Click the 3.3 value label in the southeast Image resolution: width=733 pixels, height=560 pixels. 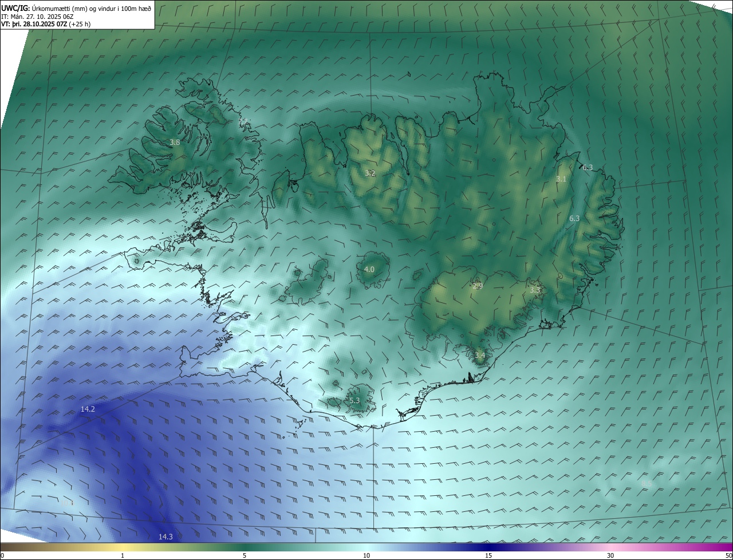click(535, 290)
